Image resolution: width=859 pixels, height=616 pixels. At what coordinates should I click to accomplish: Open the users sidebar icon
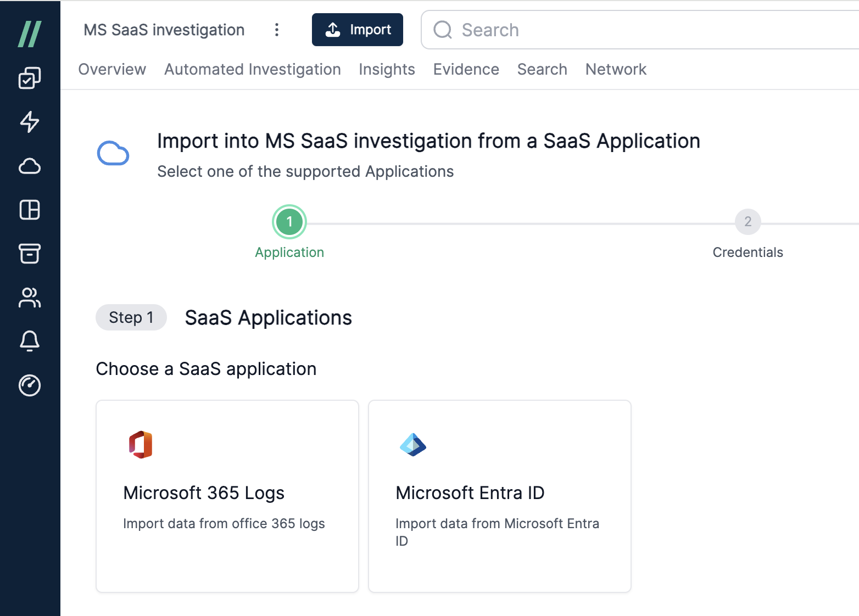click(x=30, y=298)
